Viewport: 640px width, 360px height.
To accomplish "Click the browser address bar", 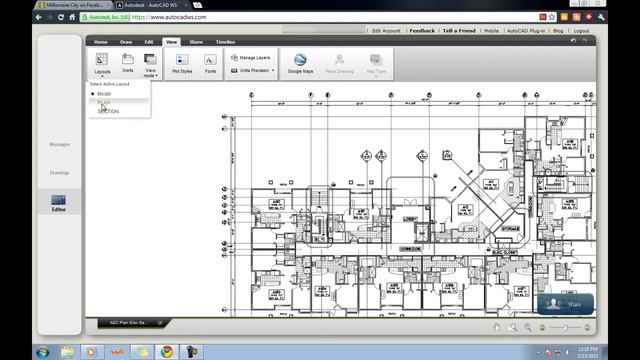I will tap(308, 17).
